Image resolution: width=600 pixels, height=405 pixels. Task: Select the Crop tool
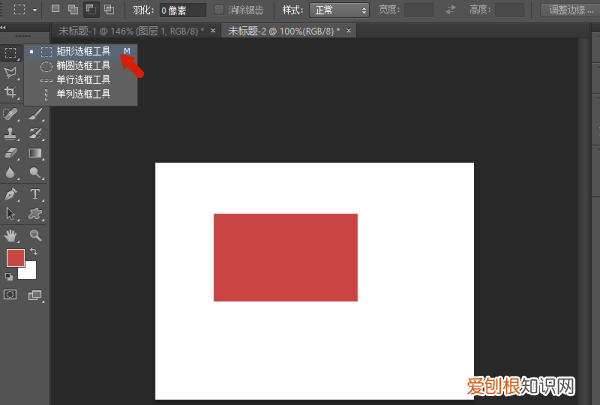11,92
